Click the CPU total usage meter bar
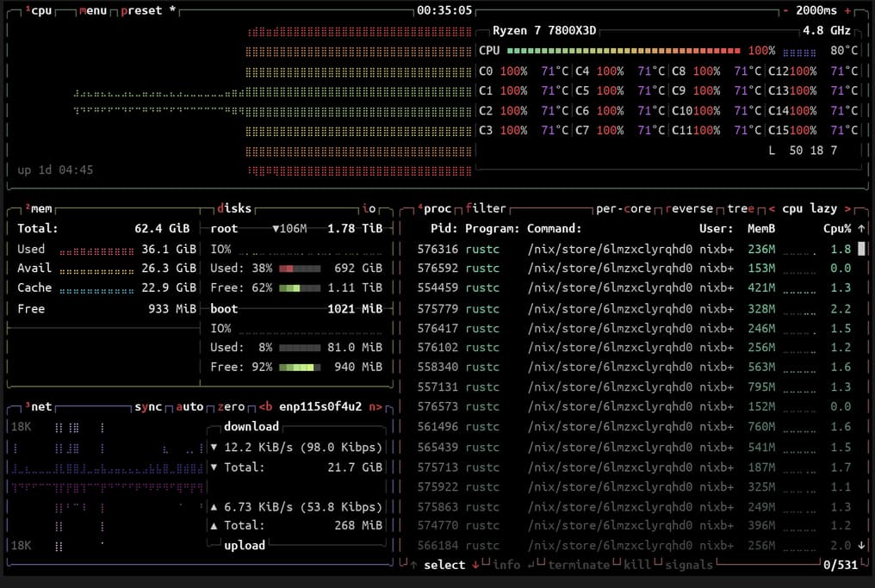Viewport: 875px width, 588px height. (x=624, y=51)
